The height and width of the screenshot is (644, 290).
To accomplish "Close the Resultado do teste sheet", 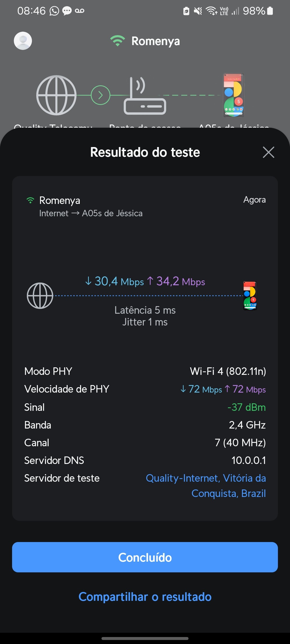I will [x=268, y=152].
